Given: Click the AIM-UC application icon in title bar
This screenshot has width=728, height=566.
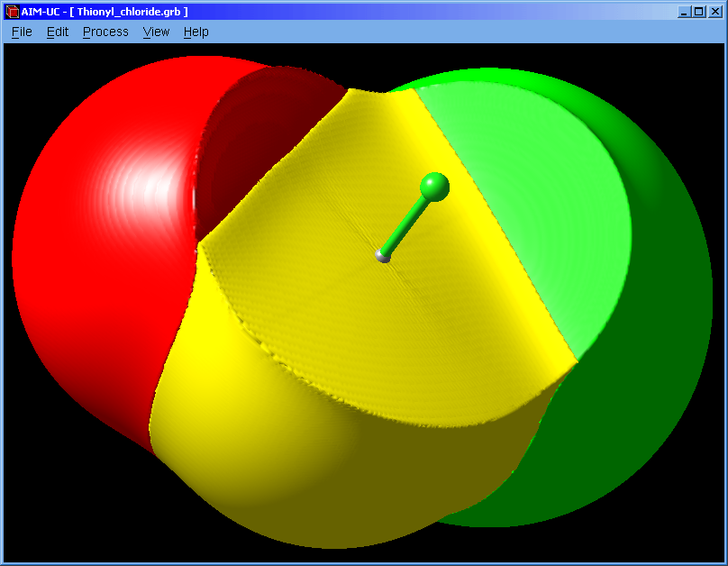Looking at the screenshot, I should pyautogui.click(x=12, y=12).
